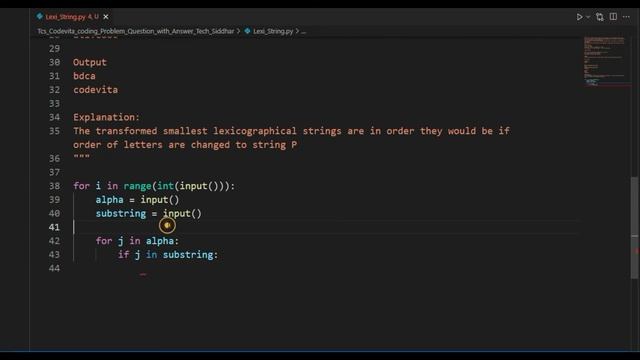The width and height of the screenshot is (640, 360).
Task: Click the Lexi_String.py breadcrumb item
Action: pyautogui.click(x=273, y=31)
